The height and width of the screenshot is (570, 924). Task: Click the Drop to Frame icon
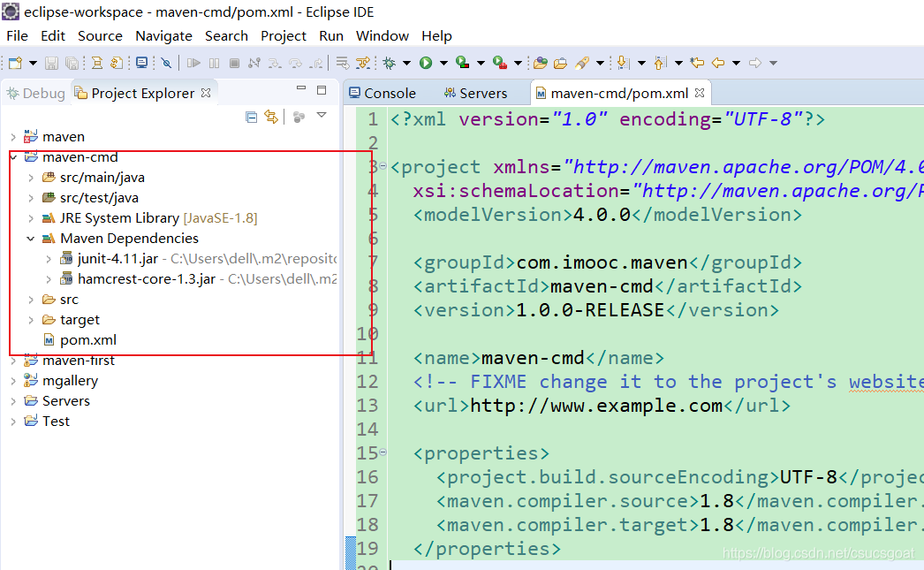click(x=343, y=63)
